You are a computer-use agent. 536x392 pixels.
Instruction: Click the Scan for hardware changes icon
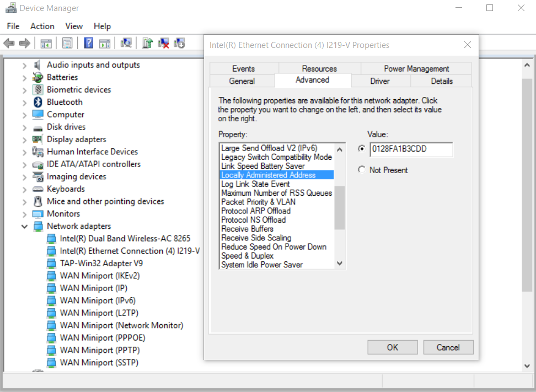[x=127, y=42]
